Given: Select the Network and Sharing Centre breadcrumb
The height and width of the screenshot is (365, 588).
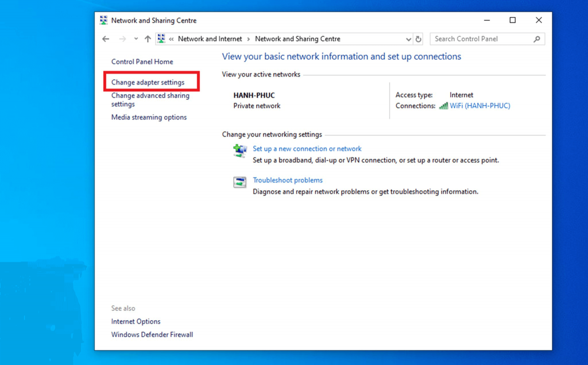Looking at the screenshot, I should 298,39.
